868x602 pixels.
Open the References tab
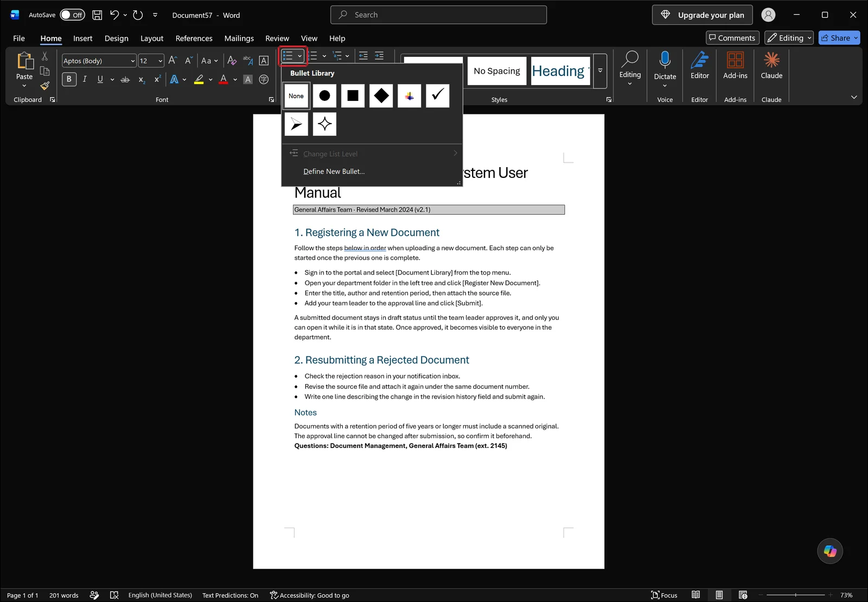click(194, 39)
